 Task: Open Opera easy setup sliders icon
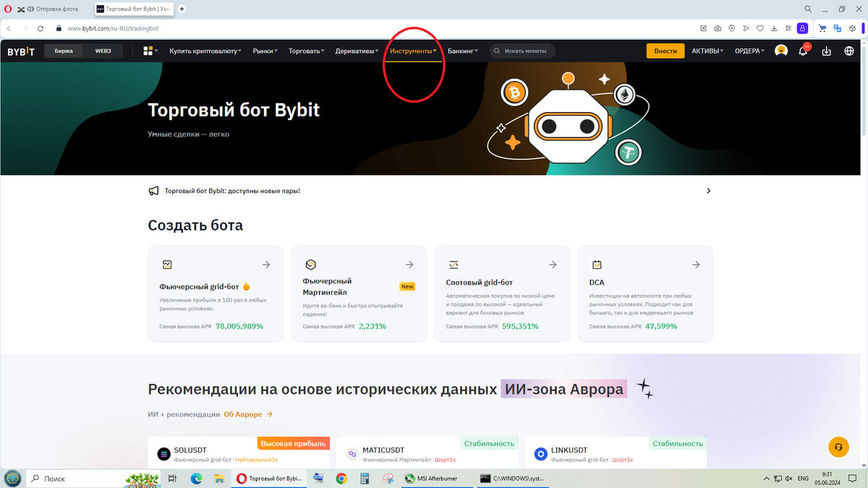click(x=788, y=28)
